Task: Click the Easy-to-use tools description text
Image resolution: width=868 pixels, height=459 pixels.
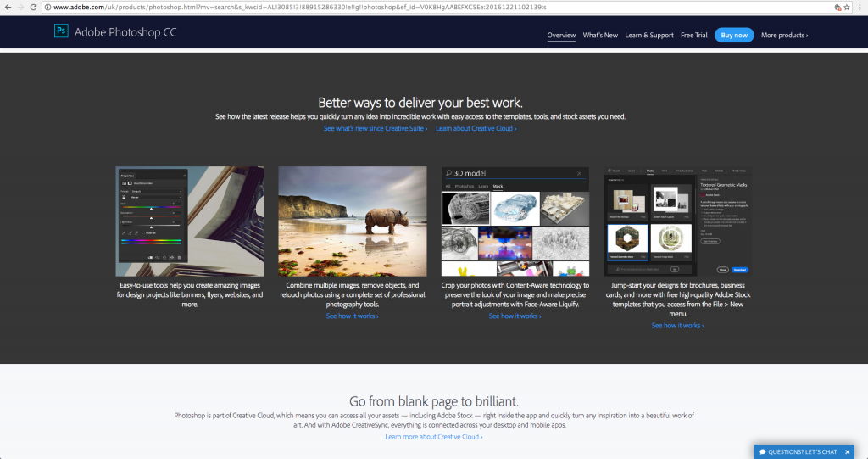Action: [189, 295]
